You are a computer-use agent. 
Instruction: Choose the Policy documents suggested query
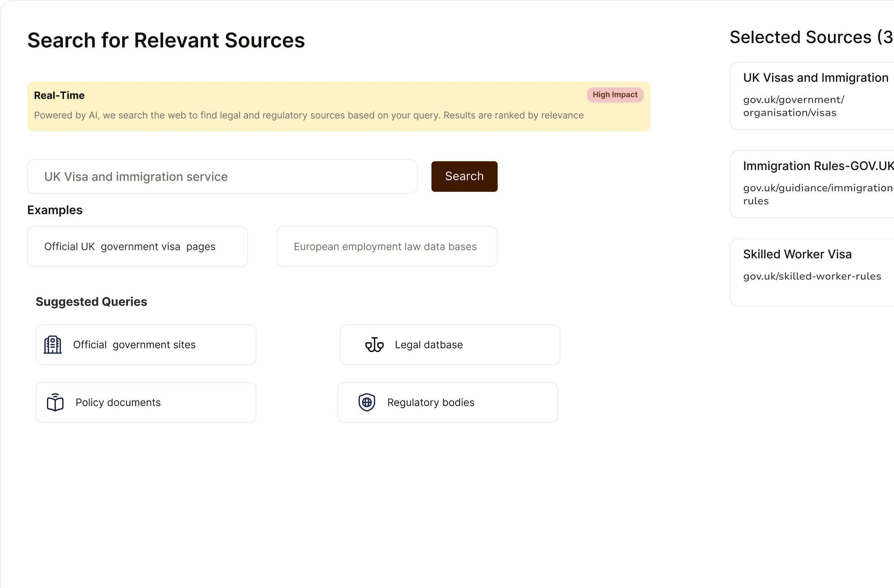pos(146,402)
